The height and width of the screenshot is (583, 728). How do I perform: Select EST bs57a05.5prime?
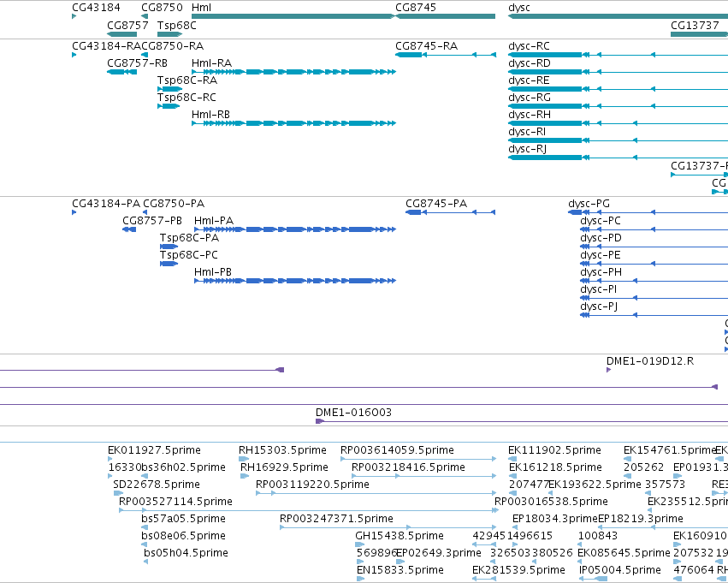pos(183,519)
